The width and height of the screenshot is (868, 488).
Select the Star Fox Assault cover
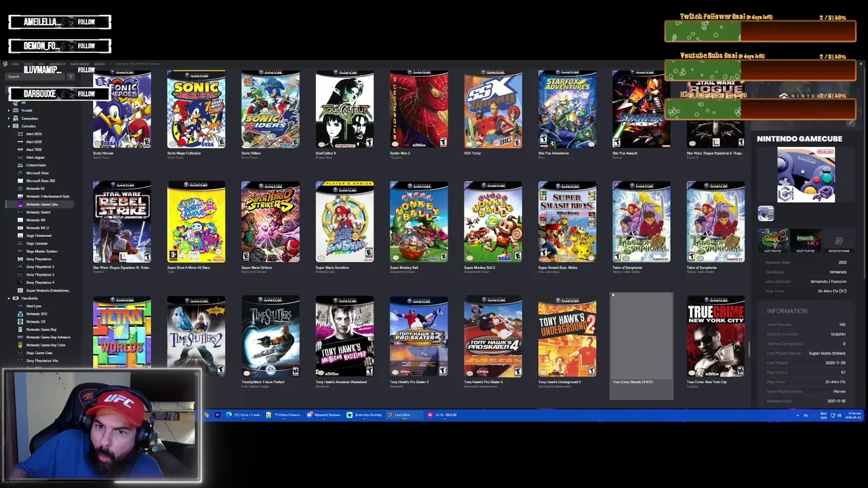tap(641, 109)
